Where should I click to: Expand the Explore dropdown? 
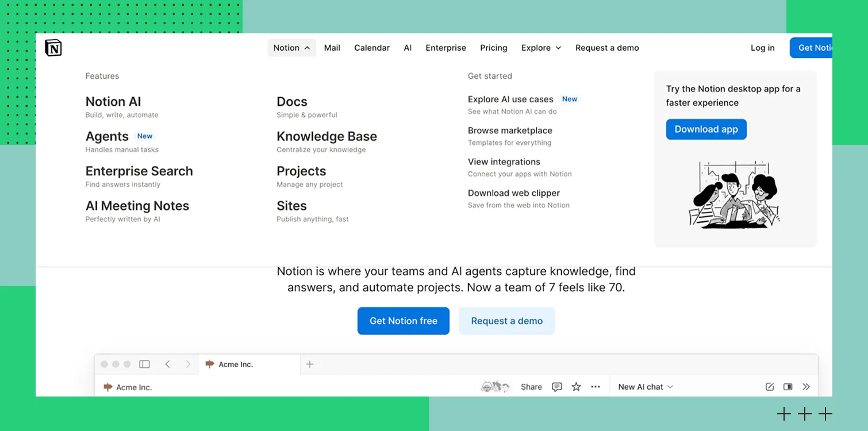pyautogui.click(x=541, y=48)
